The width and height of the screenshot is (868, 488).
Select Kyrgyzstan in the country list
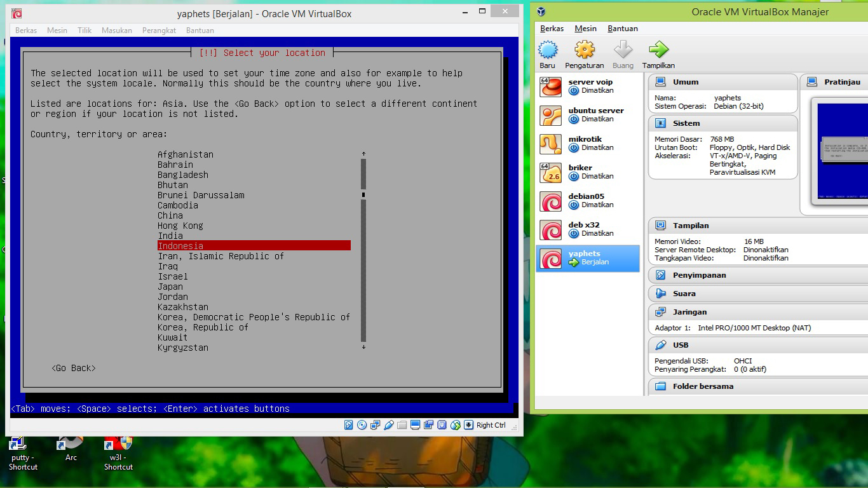coord(183,348)
